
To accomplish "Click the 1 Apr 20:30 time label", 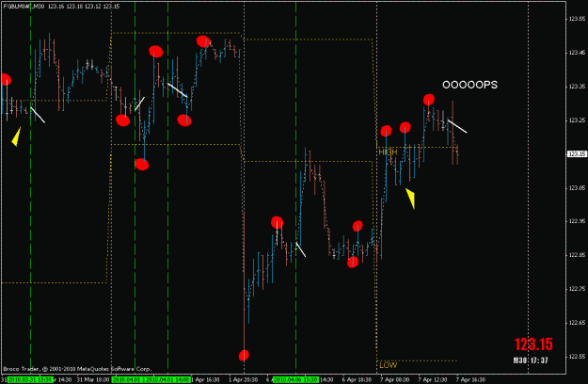I will tap(243, 380).
